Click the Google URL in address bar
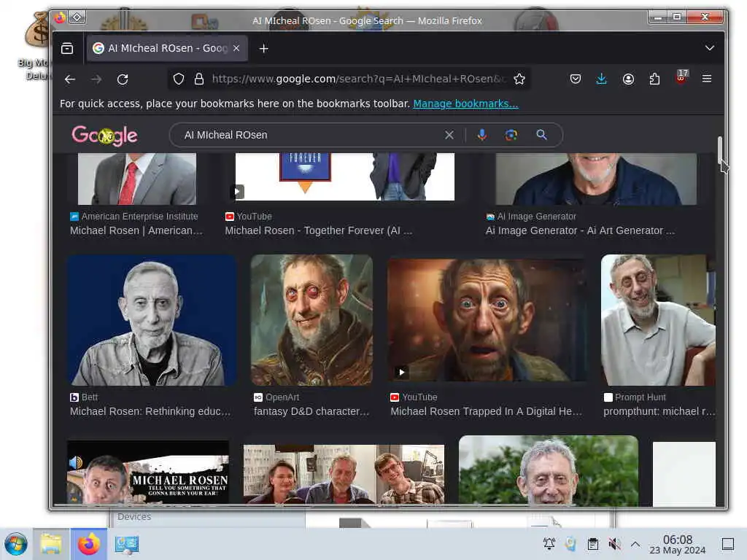This screenshot has height=560, width=747. tap(358, 79)
